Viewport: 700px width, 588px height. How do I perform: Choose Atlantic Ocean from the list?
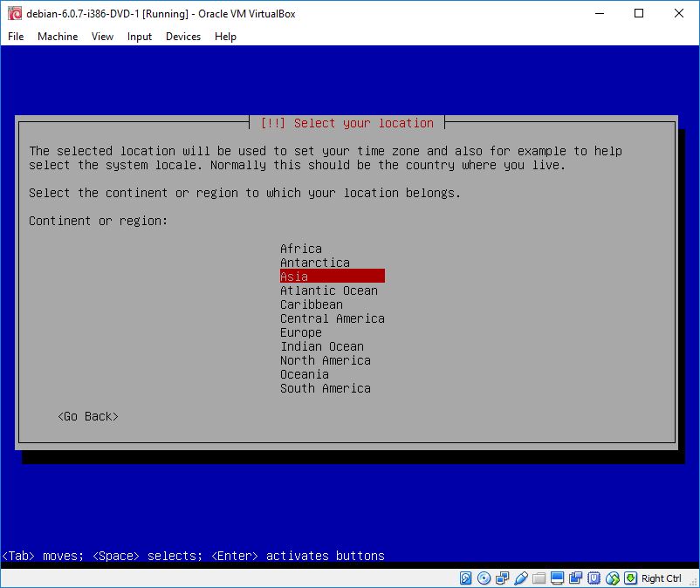[328, 291]
